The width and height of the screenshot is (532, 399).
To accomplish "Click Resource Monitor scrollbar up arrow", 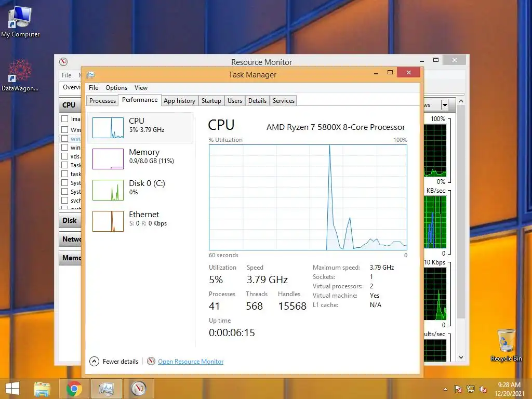I will coord(461,101).
